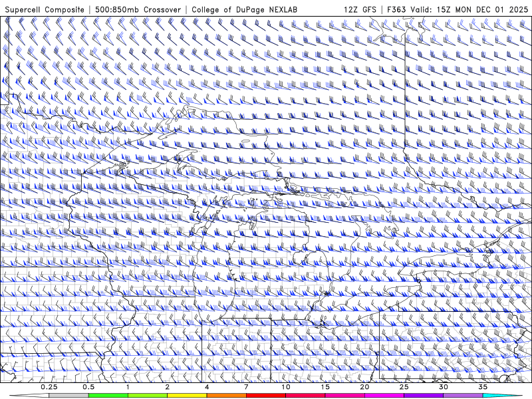Click the "30" color scale label

444,387
